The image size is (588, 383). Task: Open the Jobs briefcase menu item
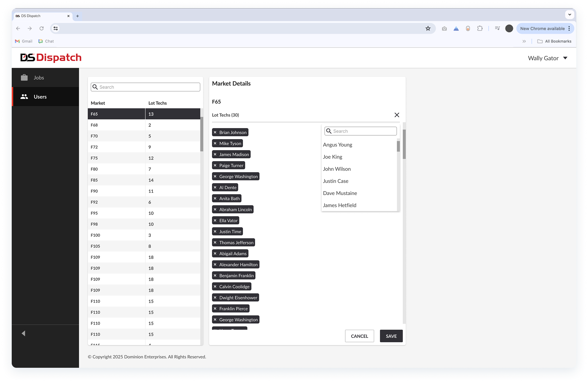point(38,78)
